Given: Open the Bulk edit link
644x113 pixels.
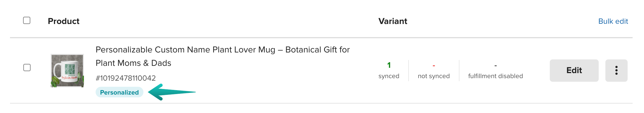Looking at the screenshot, I should (613, 21).
